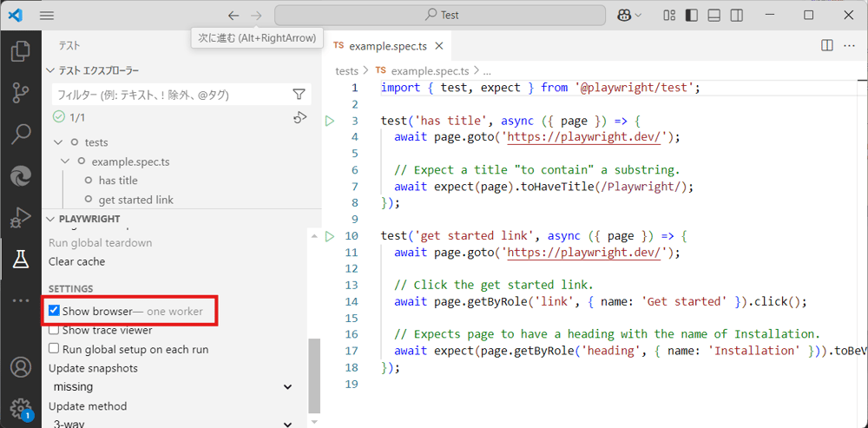The width and height of the screenshot is (868, 428).
Task: Enable the Show trace viewer checkbox
Action: click(54, 330)
